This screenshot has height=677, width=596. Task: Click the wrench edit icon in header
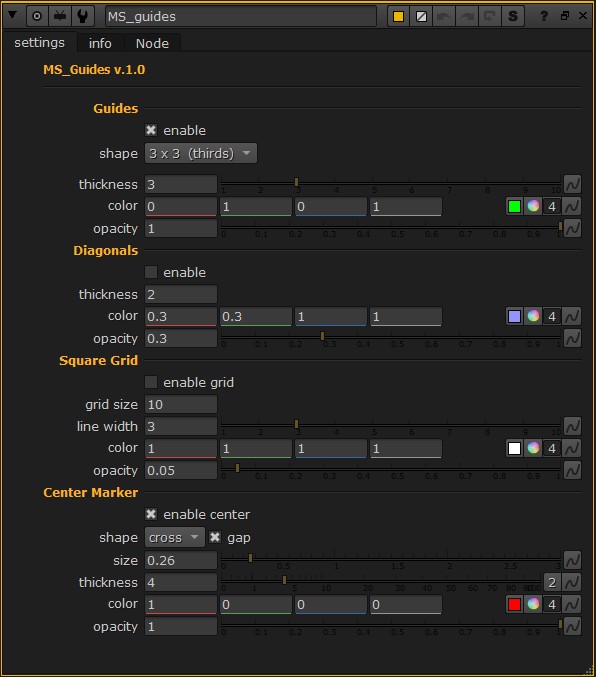[82, 16]
